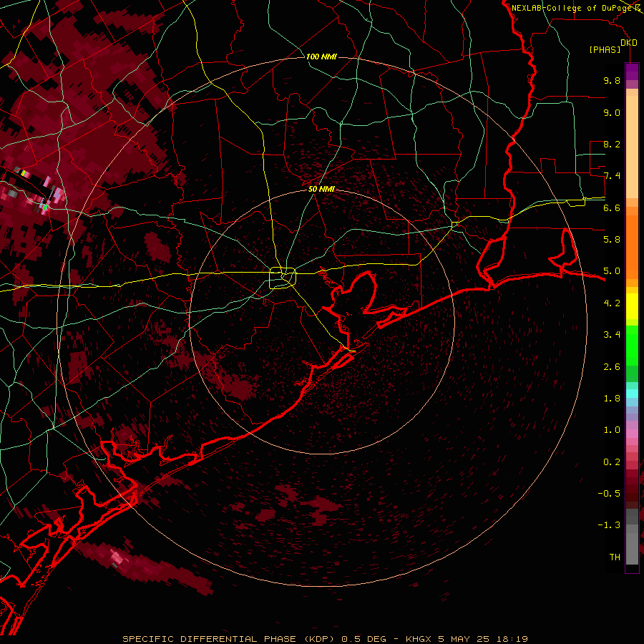Pick the cyan band of the color bar

(x=632, y=394)
